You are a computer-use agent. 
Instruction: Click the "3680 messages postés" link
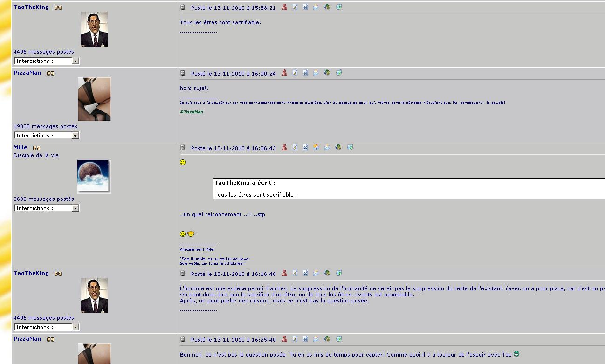[x=44, y=199]
